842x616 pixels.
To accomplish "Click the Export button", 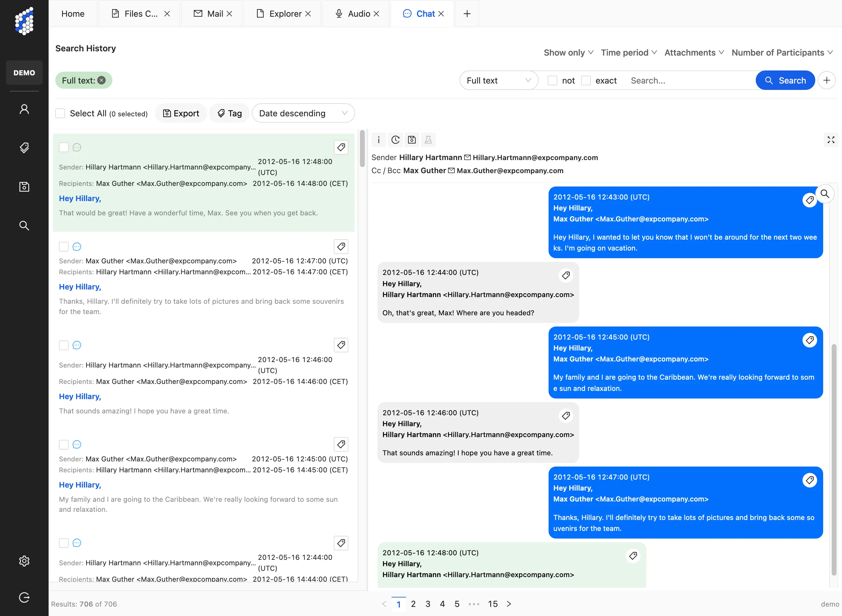I will point(181,113).
